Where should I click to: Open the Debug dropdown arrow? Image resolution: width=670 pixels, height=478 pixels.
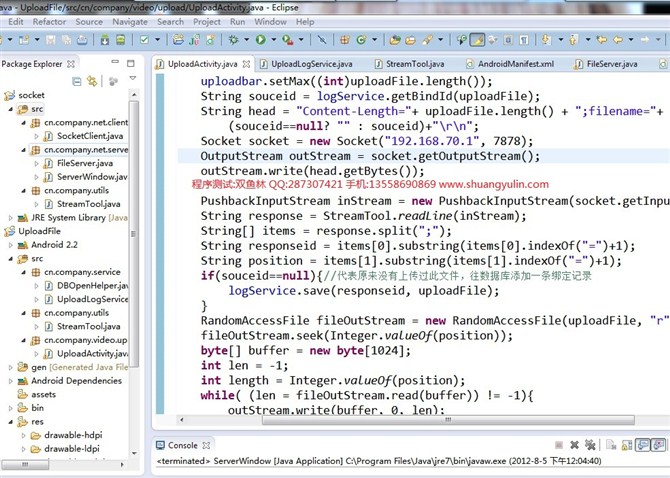(246, 40)
